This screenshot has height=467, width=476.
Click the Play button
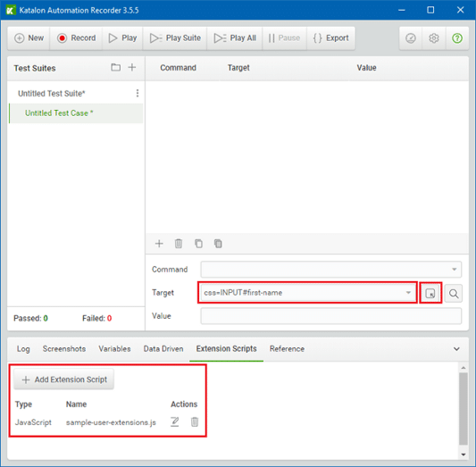pyautogui.click(x=122, y=38)
